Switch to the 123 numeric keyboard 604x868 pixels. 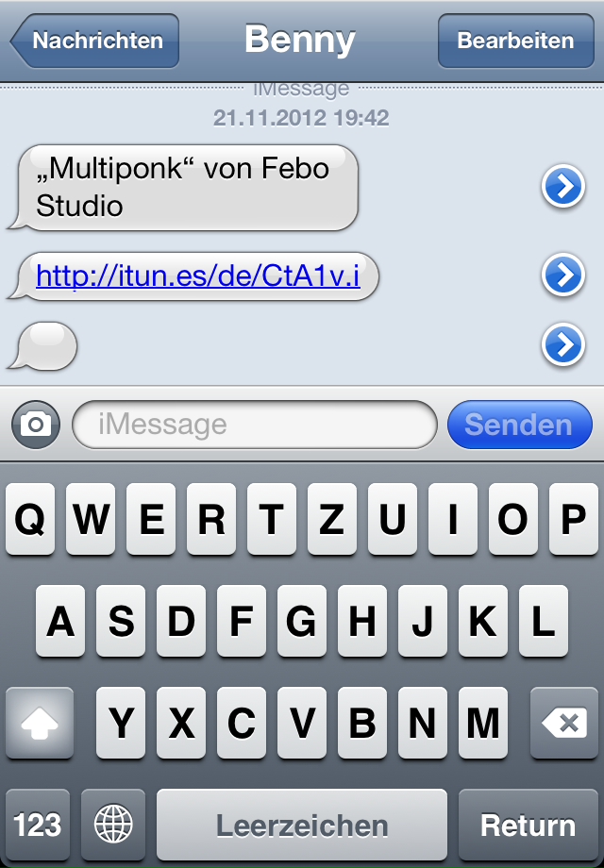tap(38, 824)
